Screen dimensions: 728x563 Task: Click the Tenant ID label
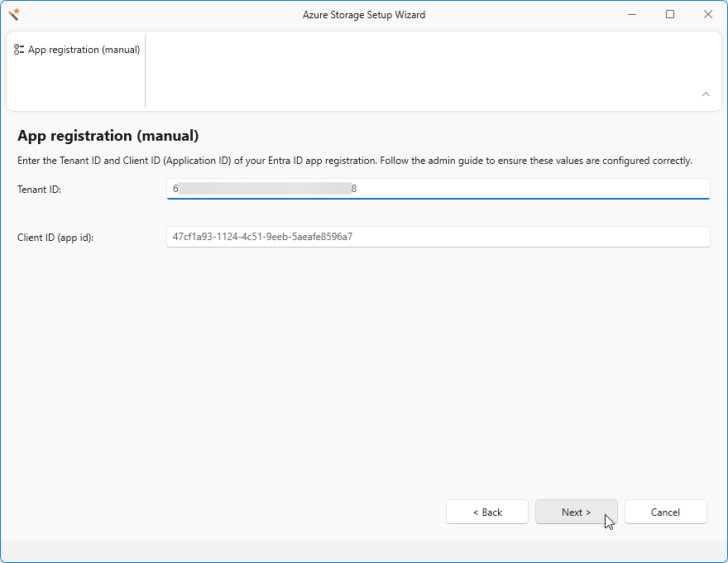point(40,190)
